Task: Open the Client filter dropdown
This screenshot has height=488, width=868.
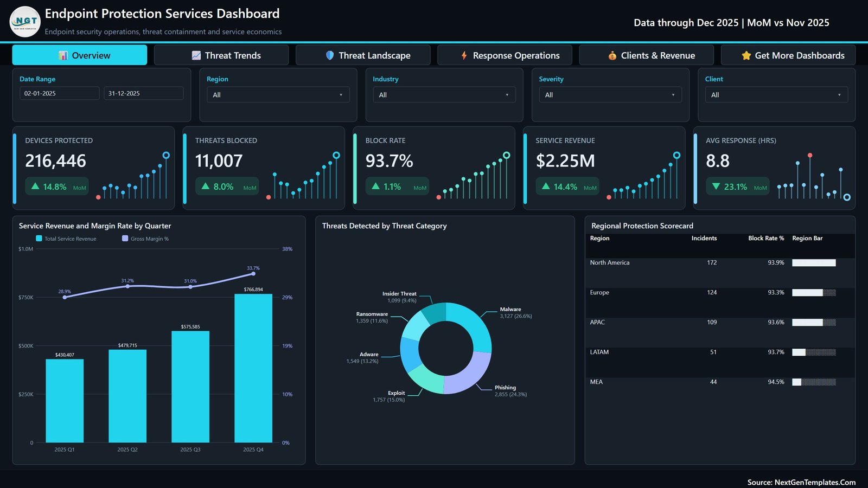Action: [x=776, y=95]
